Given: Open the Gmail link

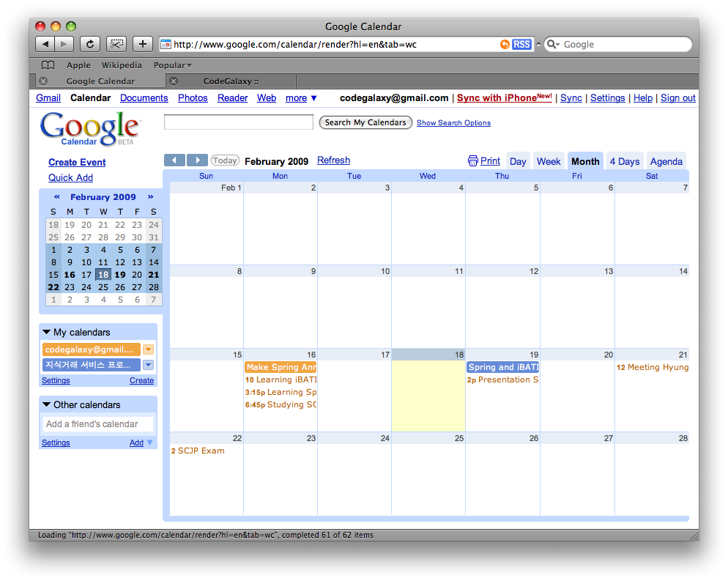Looking at the screenshot, I should point(48,98).
